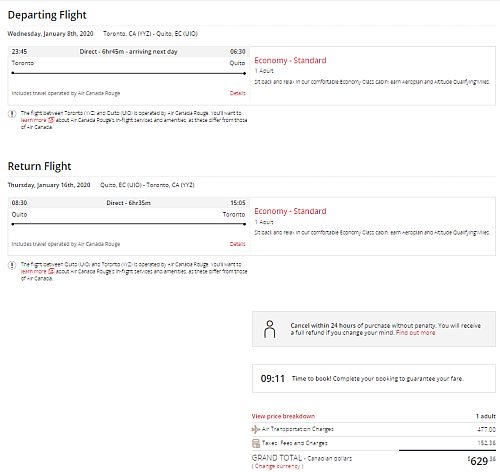Follow 'learn more' link under departing flight
The image size is (500, 472).
click(x=33, y=120)
